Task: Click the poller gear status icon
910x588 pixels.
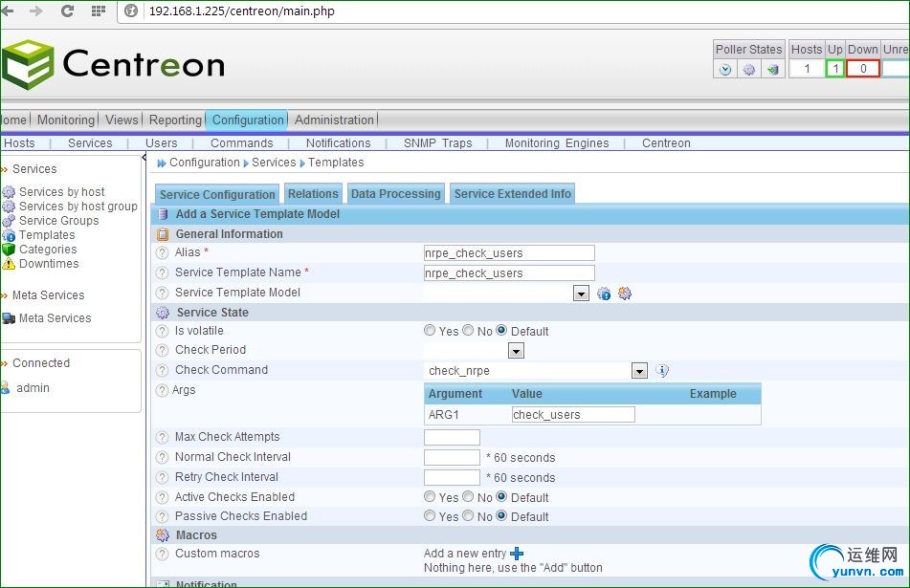Action: tap(749, 70)
